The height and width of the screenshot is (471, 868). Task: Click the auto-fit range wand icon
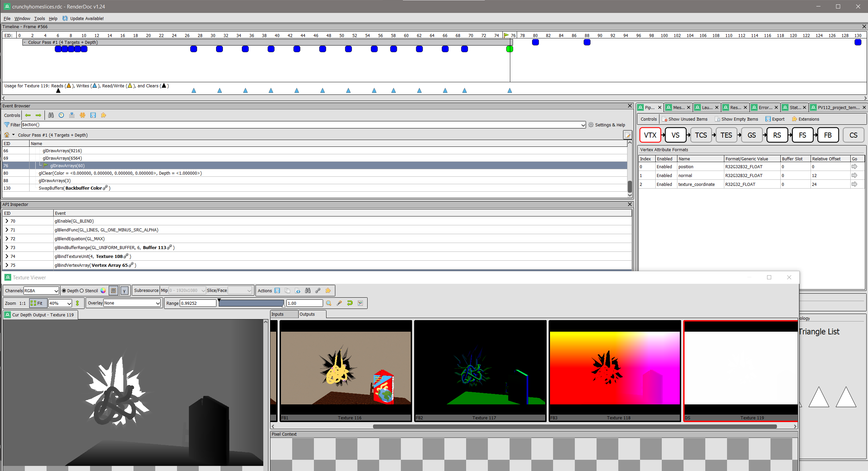[339, 303]
